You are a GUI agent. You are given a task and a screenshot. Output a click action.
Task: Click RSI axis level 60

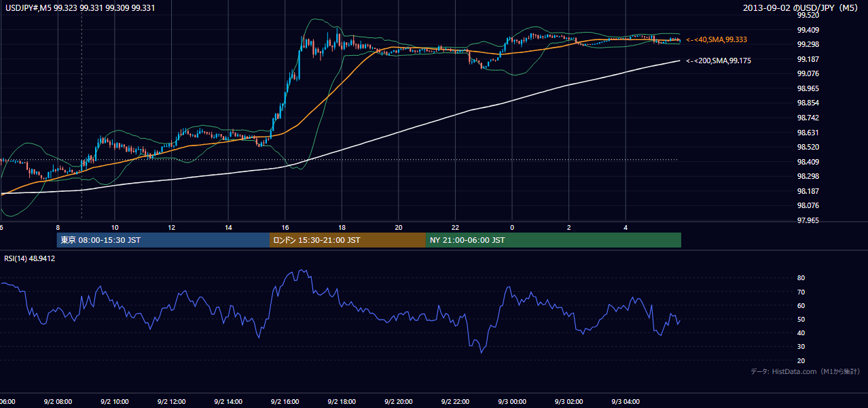[x=801, y=305]
